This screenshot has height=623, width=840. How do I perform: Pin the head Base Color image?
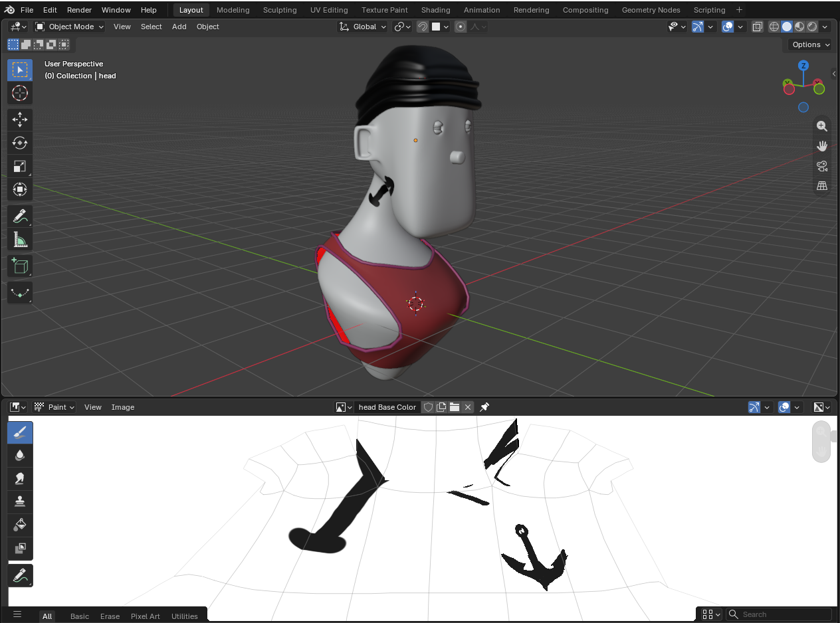tap(484, 407)
